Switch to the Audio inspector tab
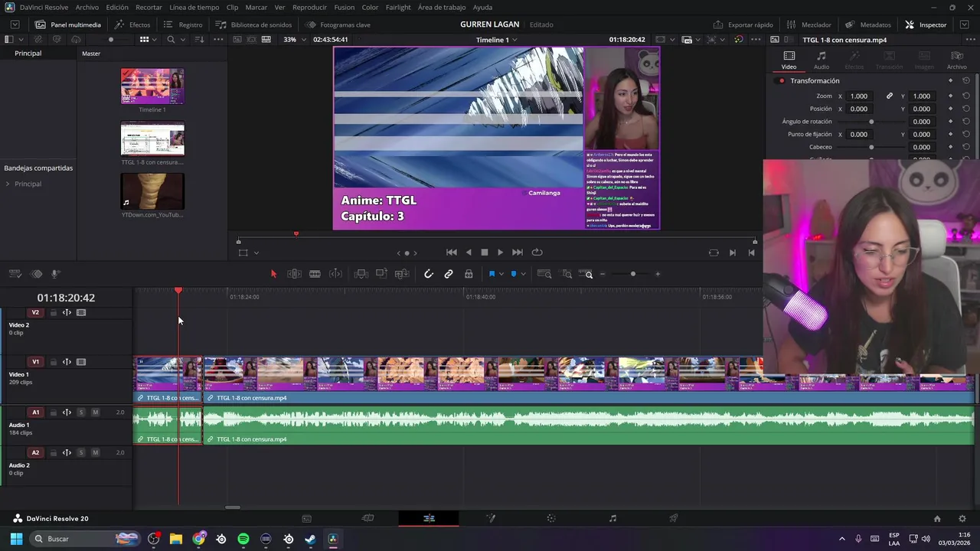980x551 pixels. (x=821, y=60)
